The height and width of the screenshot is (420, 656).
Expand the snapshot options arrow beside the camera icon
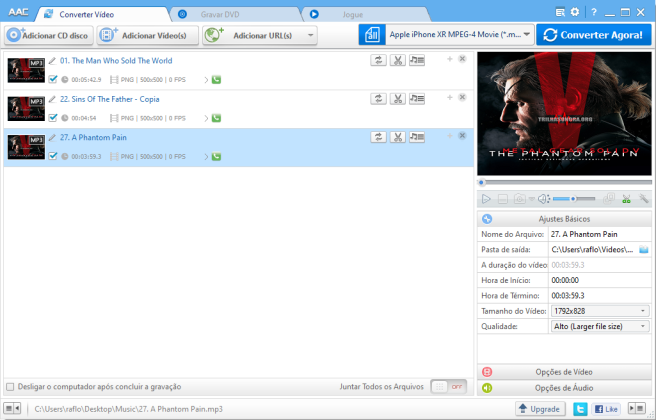531,200
